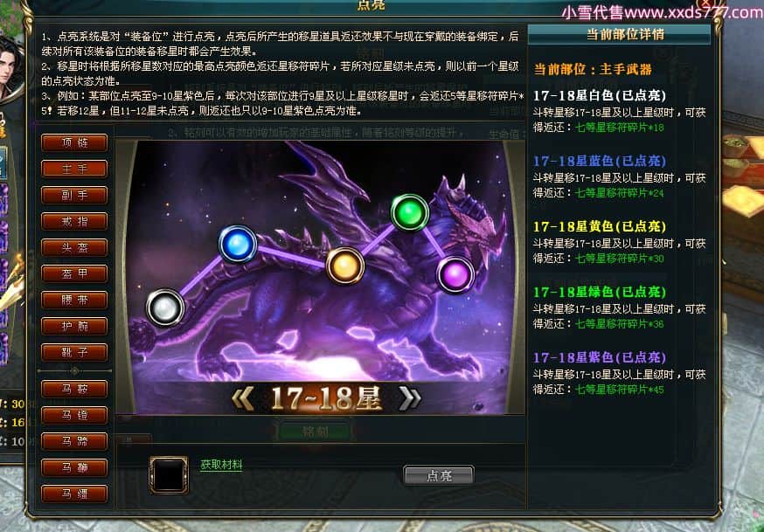Image resolution: width=764 pixels, height=532 pixels.
Task: Close the 点亮 window
Action: point(705,3)
